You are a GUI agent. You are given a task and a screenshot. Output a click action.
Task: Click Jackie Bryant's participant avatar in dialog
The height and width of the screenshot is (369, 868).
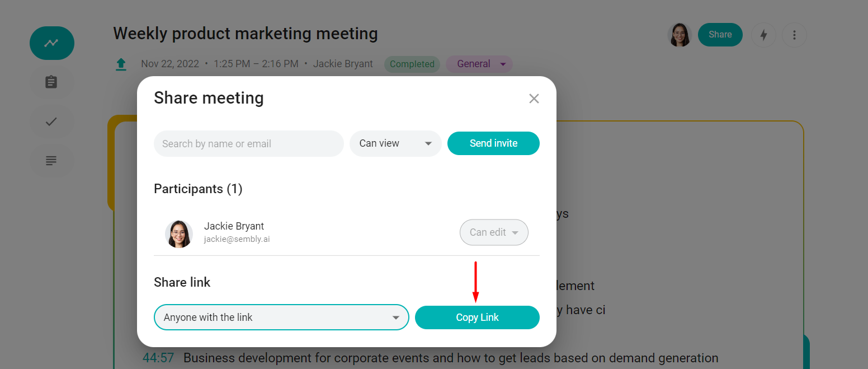(x=179, y=234)
